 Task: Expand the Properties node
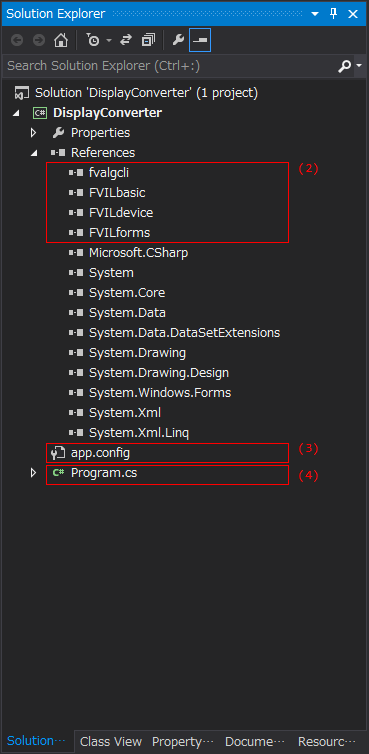point(33,132)
